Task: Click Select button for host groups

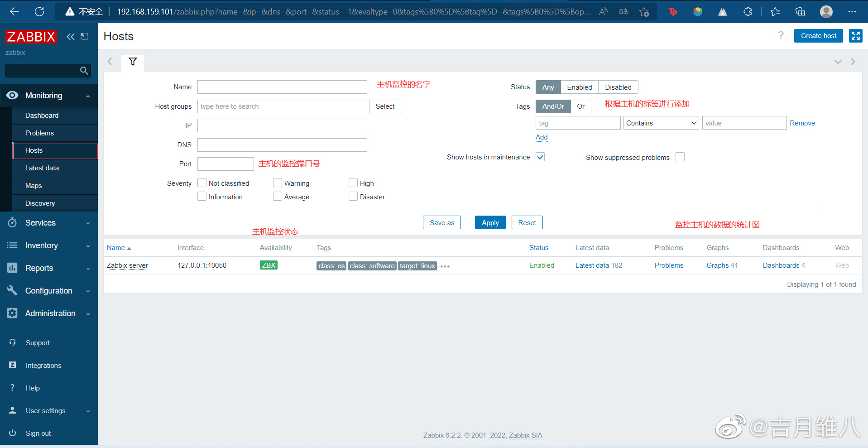Action: [385, 106]
